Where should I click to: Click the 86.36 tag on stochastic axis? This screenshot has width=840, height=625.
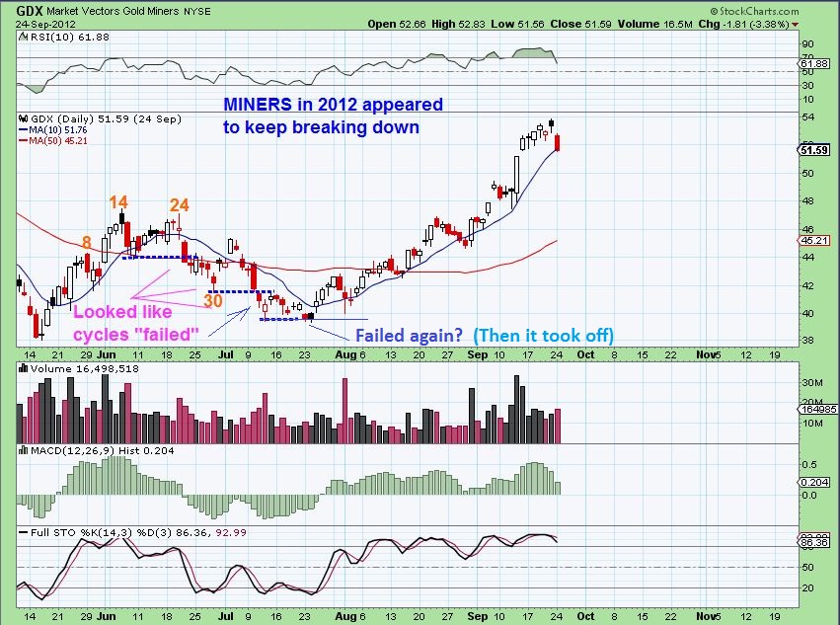tap(814, 543)
